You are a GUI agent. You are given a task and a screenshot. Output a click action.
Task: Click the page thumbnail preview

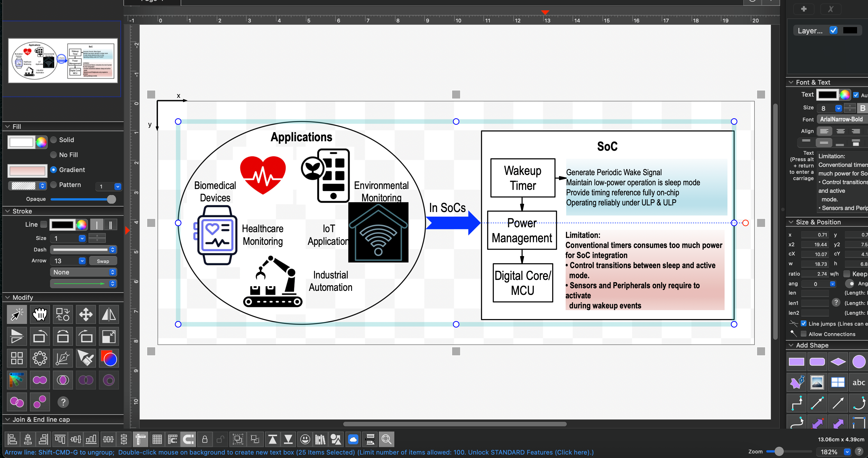click(x=63, y=60)
